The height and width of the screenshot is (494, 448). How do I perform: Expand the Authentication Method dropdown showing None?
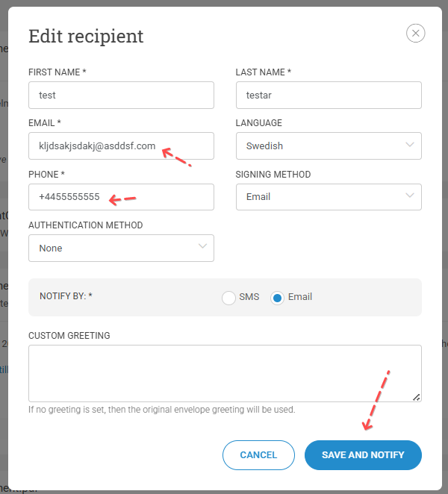pos(121,248)
